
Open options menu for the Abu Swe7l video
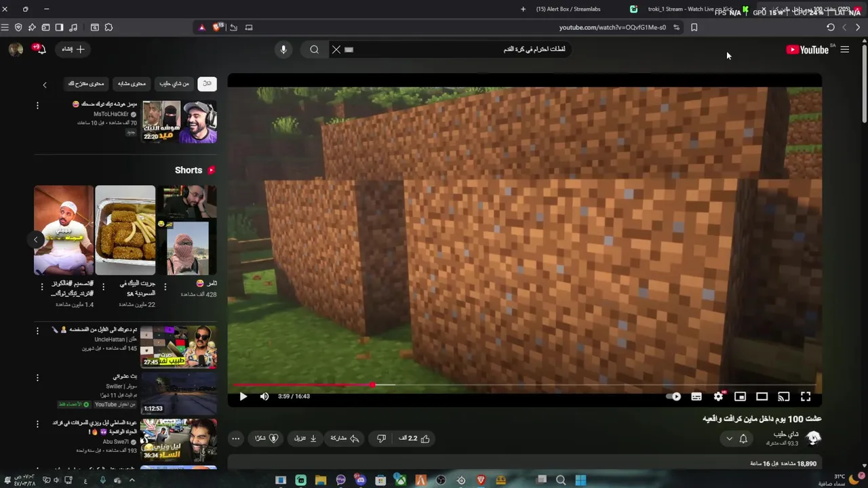[x=37, y=424]
